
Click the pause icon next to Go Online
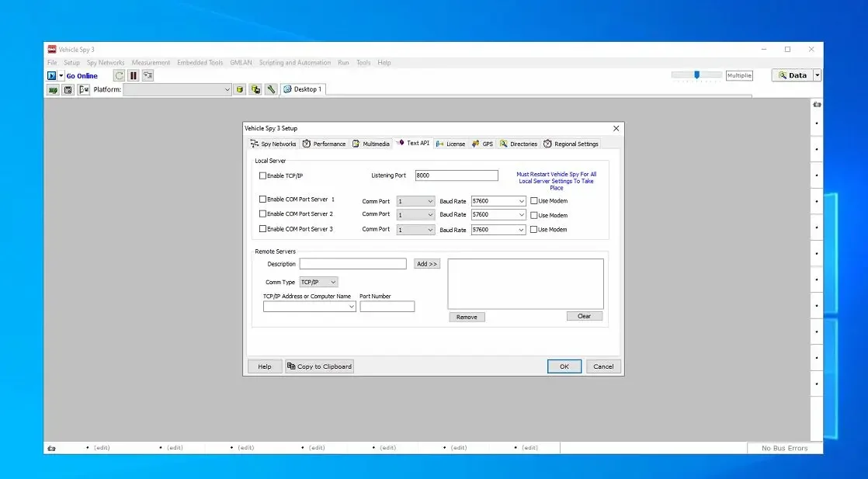pyautogui.click(x=132, y=75)
